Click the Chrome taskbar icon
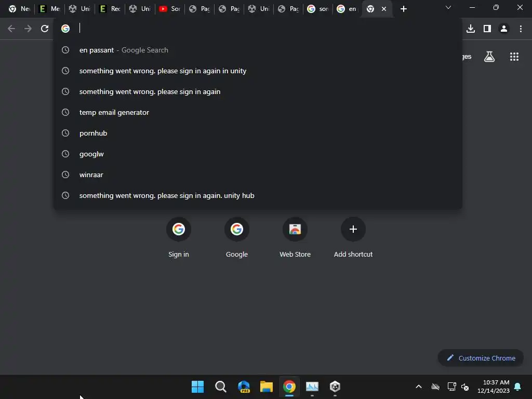This screenshot has width=532, height=399. pyautogui.click(x=289, y=387)
